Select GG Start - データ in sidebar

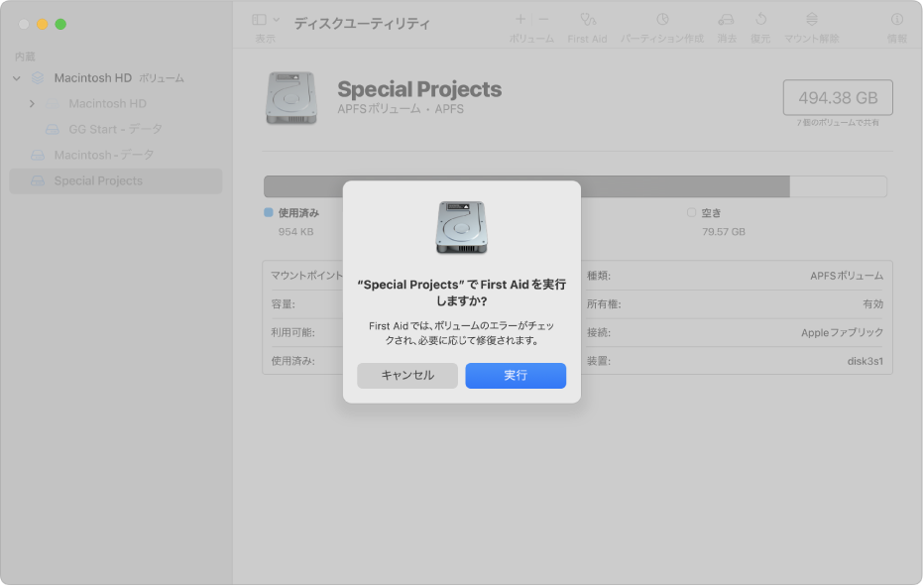[116, 129]
